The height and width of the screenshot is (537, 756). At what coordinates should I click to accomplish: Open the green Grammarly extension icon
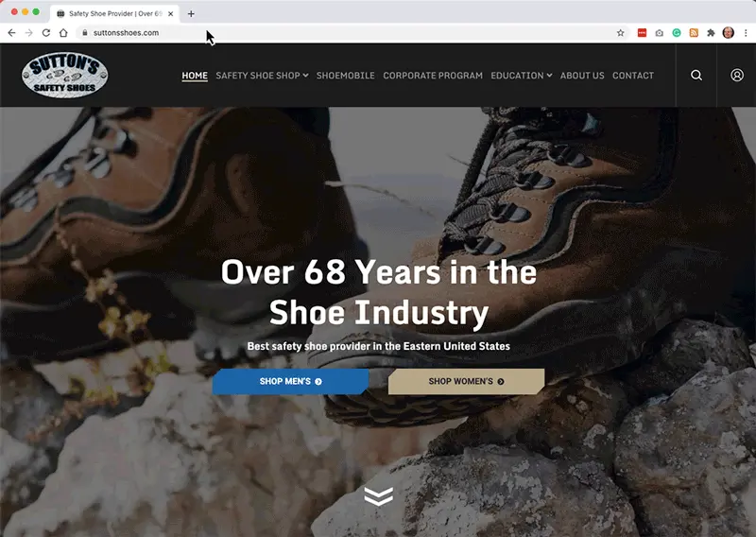(x=677, y=33)
